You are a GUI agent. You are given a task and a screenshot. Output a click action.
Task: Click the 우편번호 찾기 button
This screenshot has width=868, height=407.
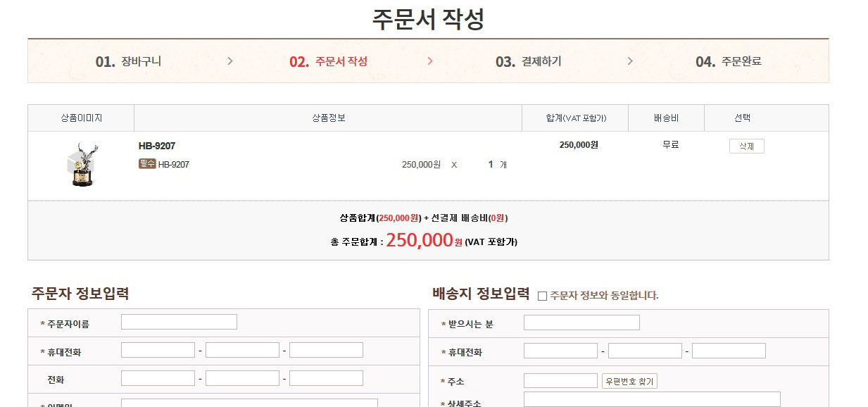click(629, 381)
